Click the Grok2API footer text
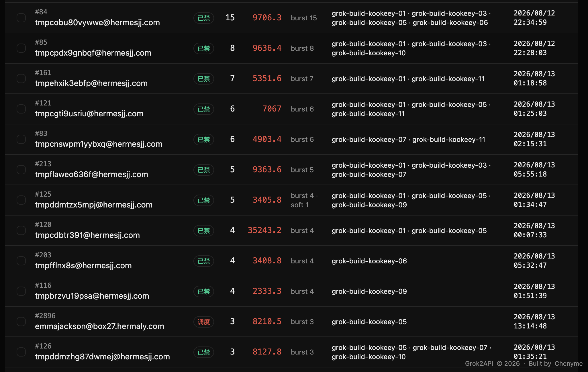The width and height of the screenshot is (588, 372). tap(479, 363)
